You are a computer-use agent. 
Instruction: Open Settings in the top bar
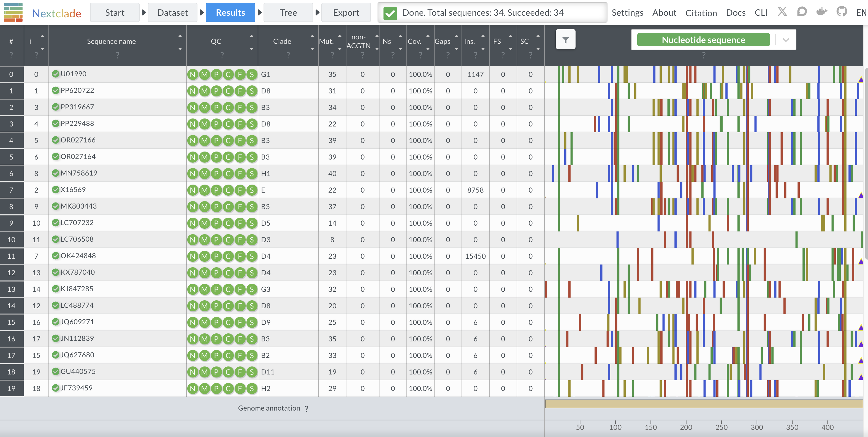pyautogui.click(x=627, y=12)
